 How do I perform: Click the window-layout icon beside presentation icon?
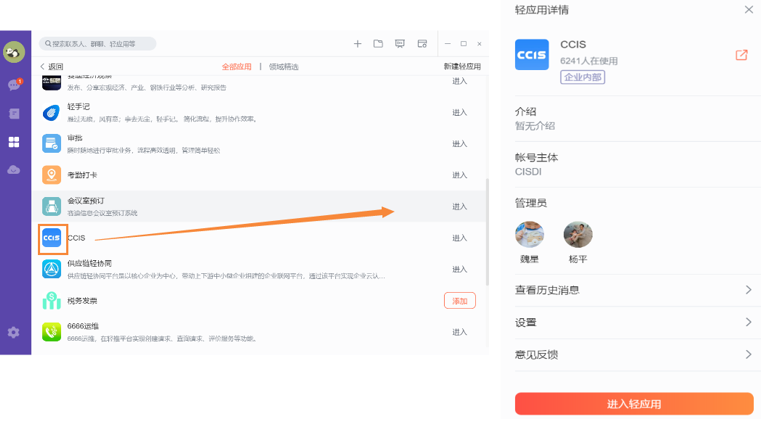point(422,44)
